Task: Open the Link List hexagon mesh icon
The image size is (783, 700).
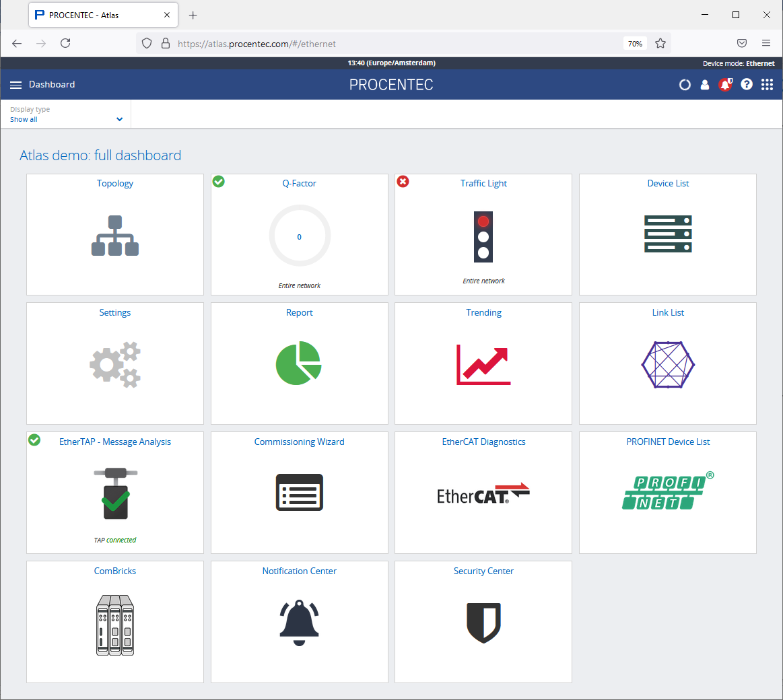Action: point(668,365)
